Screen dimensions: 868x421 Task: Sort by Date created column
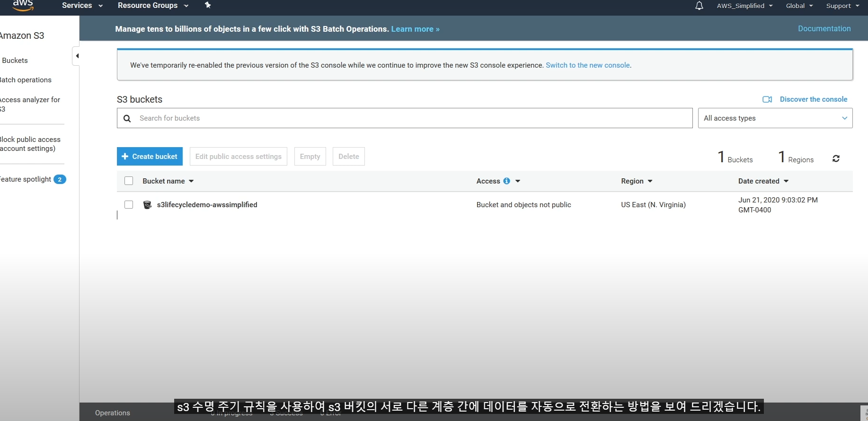(x=763, y=181)
